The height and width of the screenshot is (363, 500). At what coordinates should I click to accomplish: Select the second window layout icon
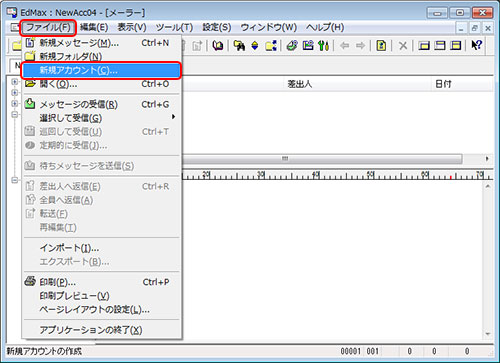(x=440, y=46)
